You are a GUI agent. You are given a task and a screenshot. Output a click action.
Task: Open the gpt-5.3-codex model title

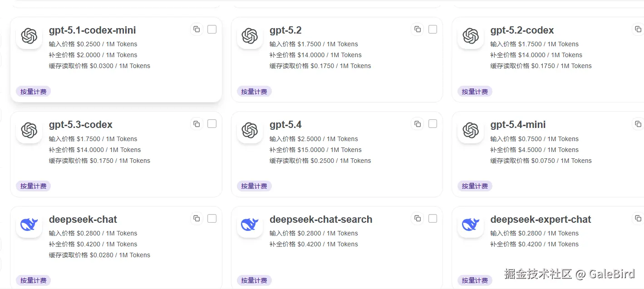click(81, 125)
